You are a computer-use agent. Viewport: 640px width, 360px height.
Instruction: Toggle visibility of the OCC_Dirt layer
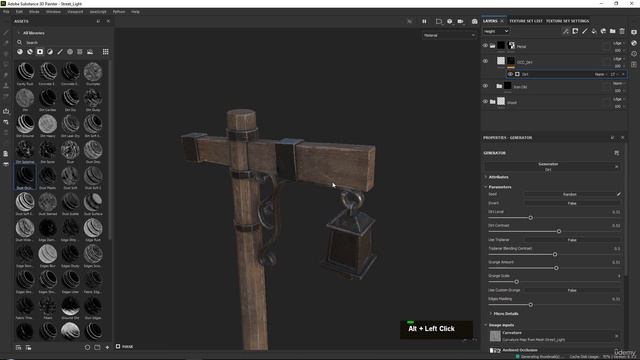[x=485, y=61]
